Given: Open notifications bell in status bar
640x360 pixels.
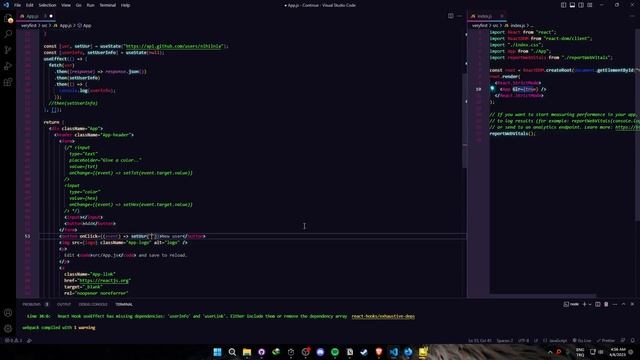Looking at the screenshot, I should point(632,340).
